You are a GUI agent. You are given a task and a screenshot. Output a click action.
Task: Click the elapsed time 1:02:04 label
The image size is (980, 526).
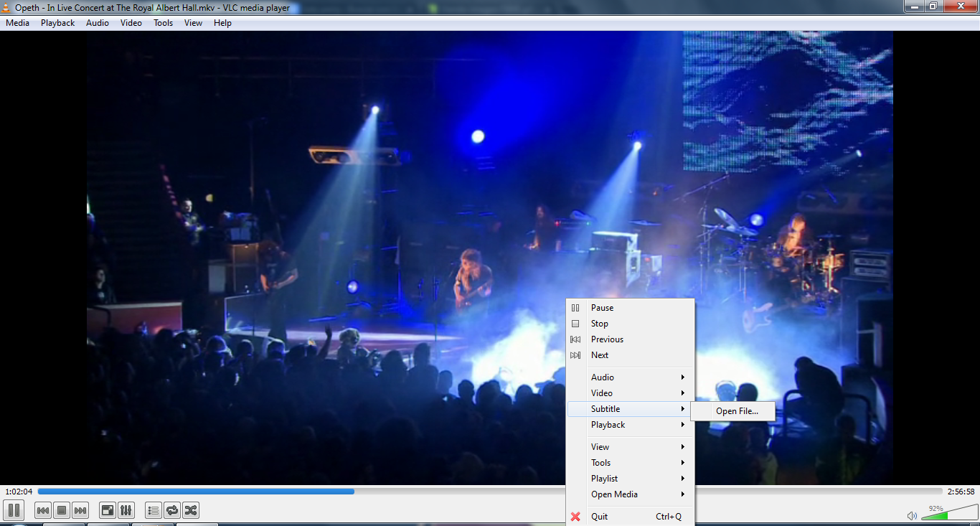pos(19,492)
